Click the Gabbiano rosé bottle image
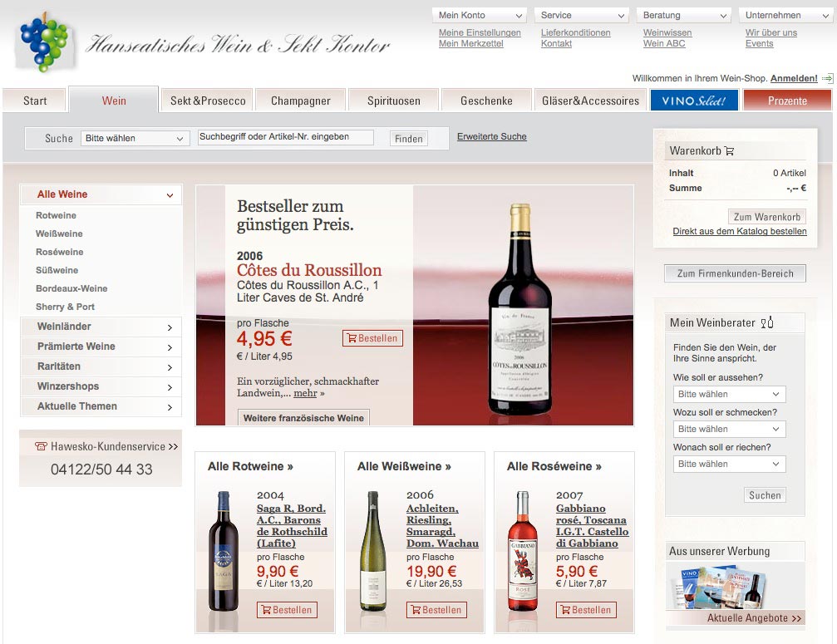 [523, 551]
